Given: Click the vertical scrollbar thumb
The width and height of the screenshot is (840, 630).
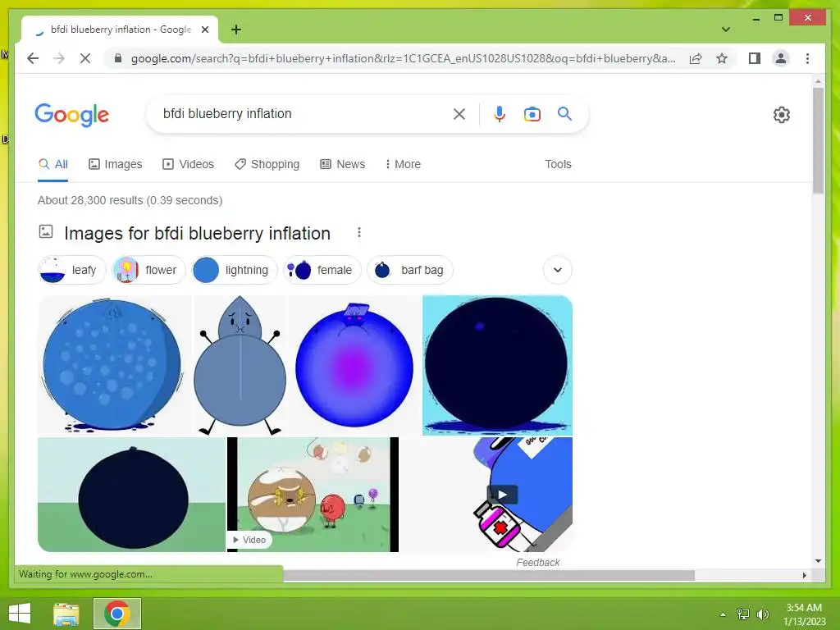Looking at the screenshot, I should pyautogui.click(x=818, y=140).
